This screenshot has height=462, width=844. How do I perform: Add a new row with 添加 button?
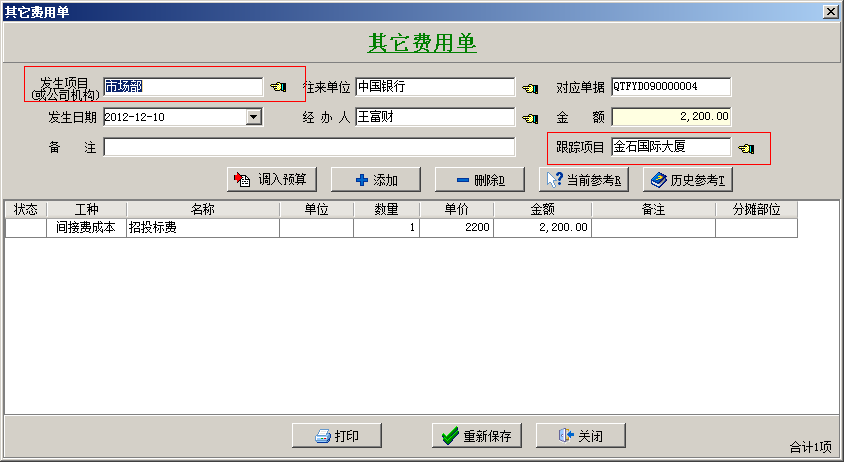point(376,179)
